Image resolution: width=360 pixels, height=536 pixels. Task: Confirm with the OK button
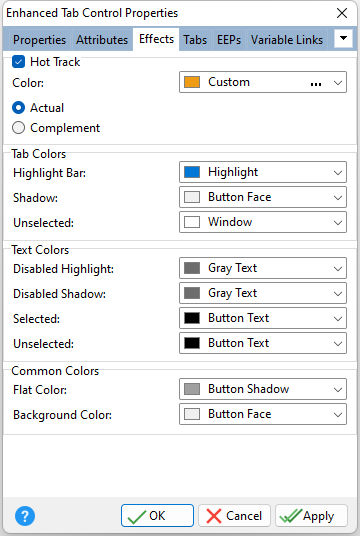tap(157, 515)
